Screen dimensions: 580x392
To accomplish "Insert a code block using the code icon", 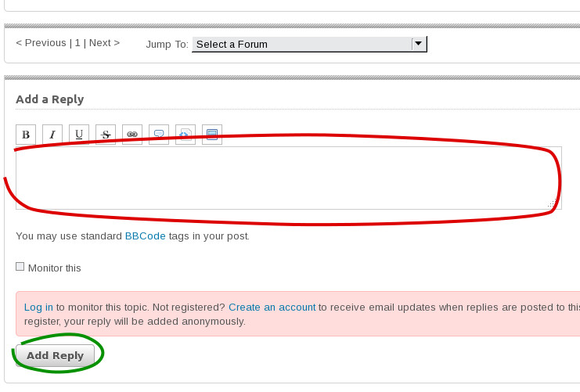I will (x=186, y=135).
